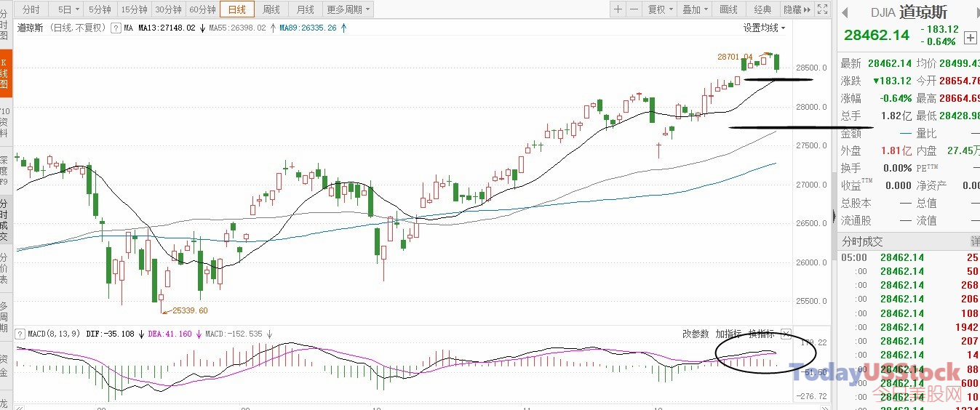Add DJIA to watchlist plus icon

tap(970, 37)
